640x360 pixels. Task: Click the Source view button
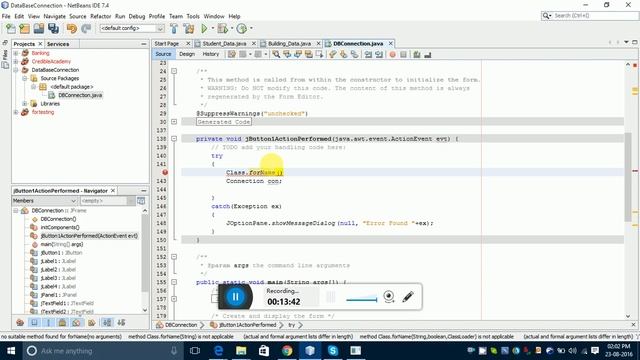(x=163, y=54)
